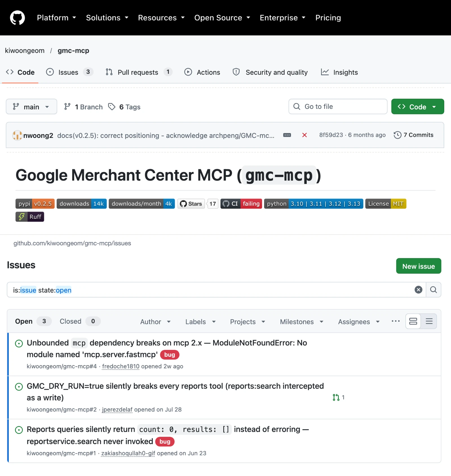This screenshot has height=476, width=451.
Task: Click the pypi v0.2.5 badge
Action: point(35,204)
